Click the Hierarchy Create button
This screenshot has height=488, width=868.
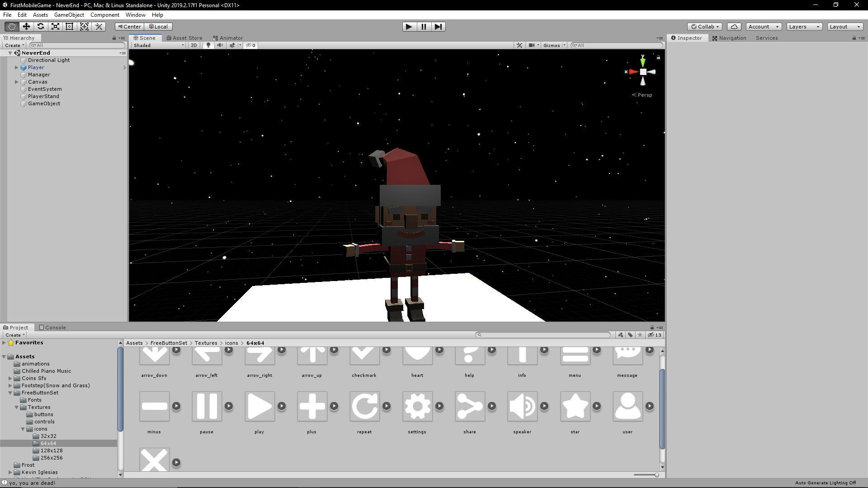(x=14, y=45)
